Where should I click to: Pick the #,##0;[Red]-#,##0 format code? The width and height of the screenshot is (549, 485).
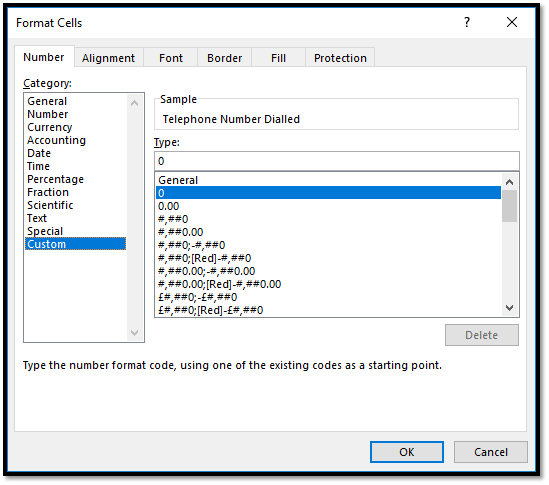[x=328, y=258]
